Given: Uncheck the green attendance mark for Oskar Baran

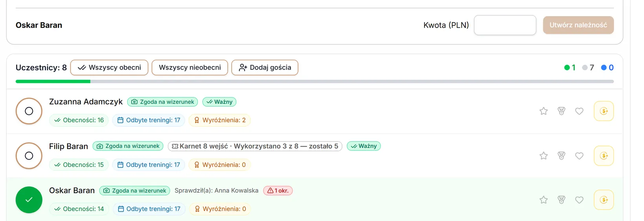Looking at the screenshot, I should tap(29, 200).
